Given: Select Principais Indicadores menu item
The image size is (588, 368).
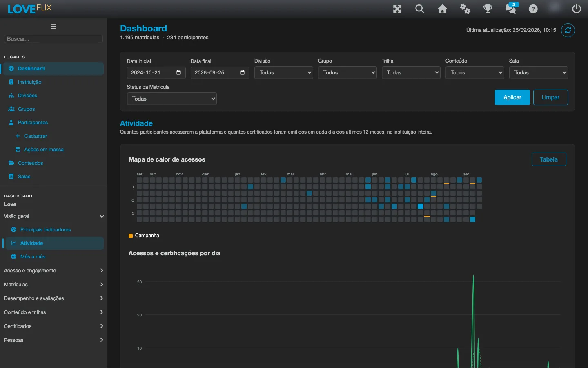Looking at the screenshot, I should click(45, 230).
